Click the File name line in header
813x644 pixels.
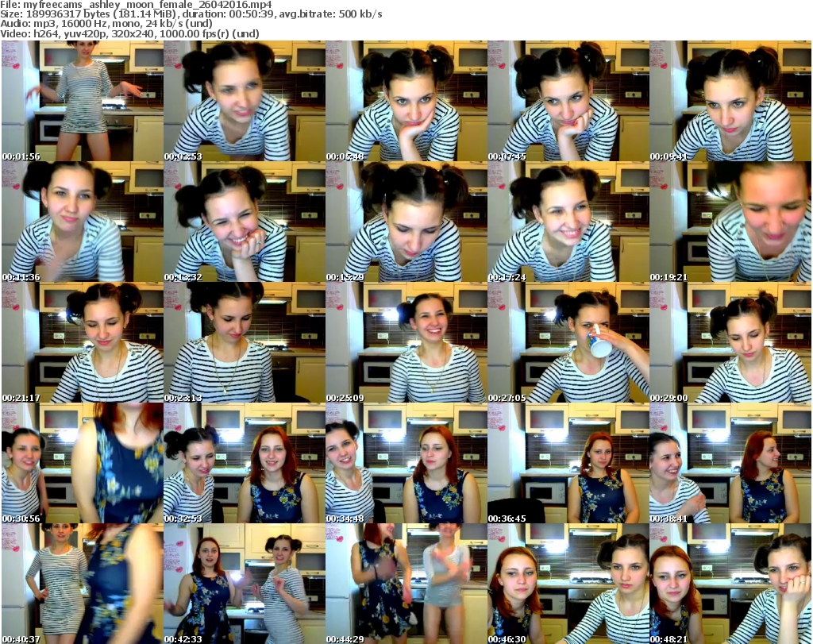click(x=136, y=5)
